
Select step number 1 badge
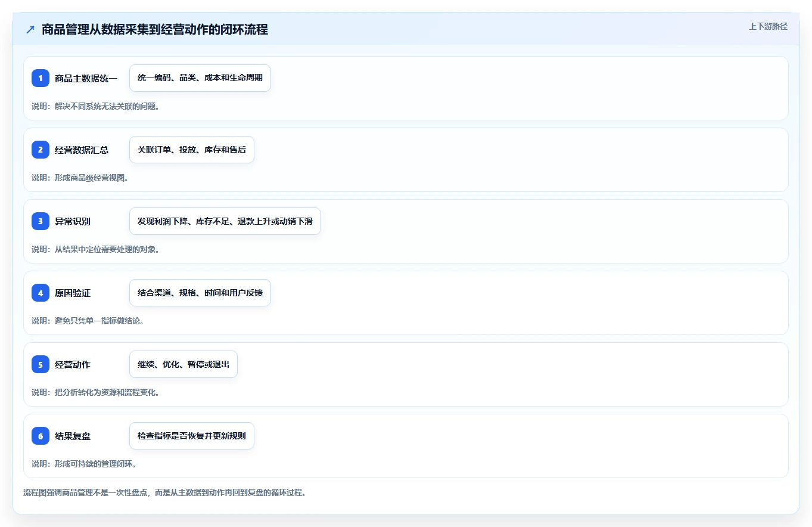[x=41, y=78]
